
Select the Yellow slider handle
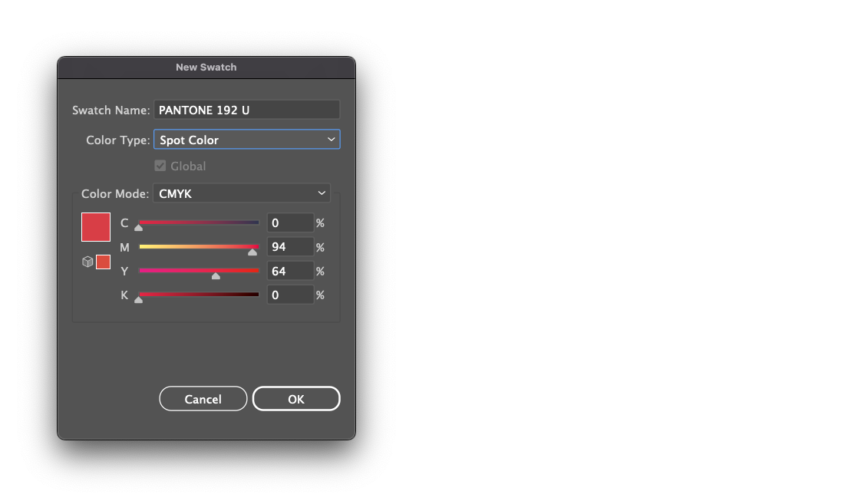(216, 275)
